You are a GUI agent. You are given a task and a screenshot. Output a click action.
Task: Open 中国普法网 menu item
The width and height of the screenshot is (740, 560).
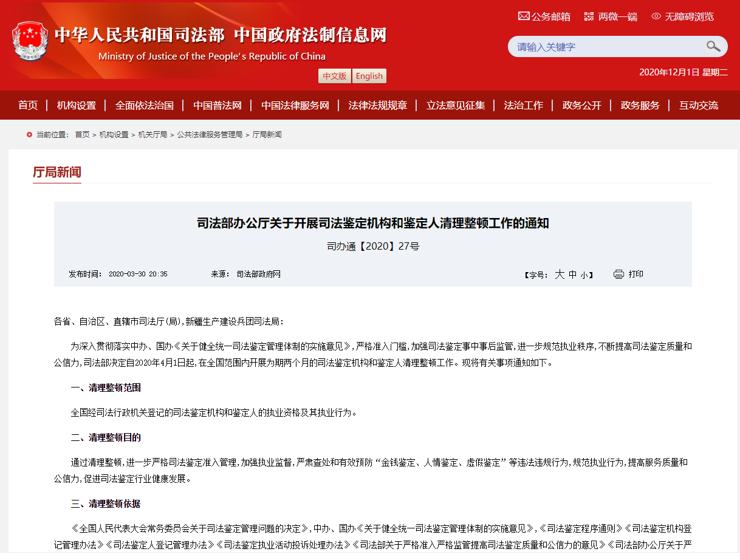point(218,105)
